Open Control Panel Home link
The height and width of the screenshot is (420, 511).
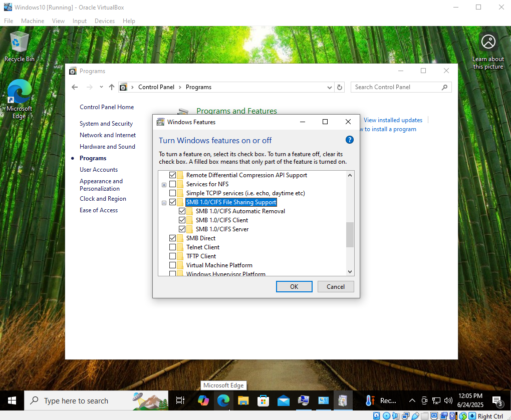[x=107, y=107]
